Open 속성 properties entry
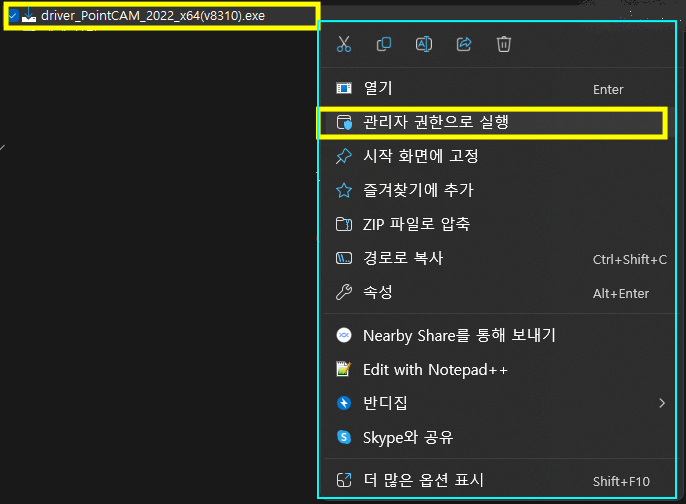 click(498, 293)
